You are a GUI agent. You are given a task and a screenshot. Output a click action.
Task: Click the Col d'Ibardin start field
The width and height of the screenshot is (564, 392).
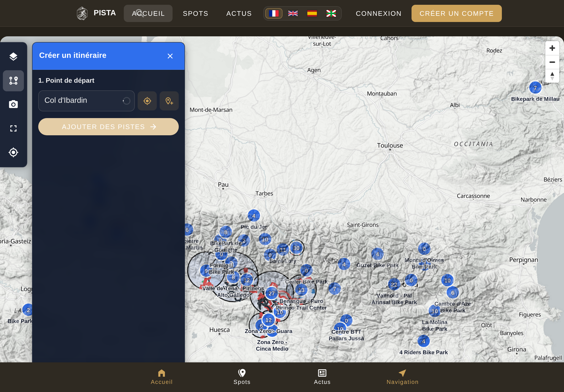(87, 101)
